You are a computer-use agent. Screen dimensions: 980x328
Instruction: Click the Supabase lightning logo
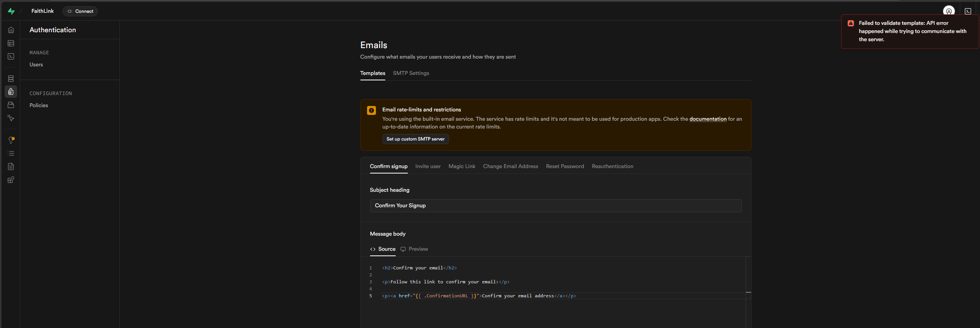click(11, 11)
